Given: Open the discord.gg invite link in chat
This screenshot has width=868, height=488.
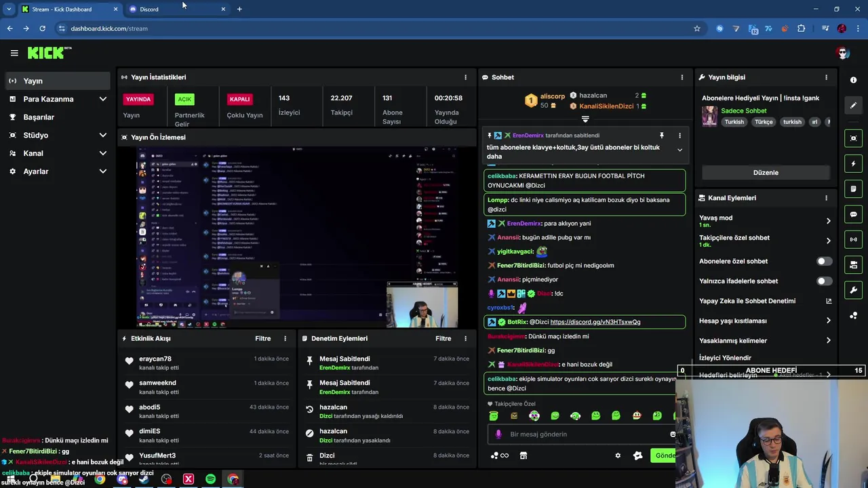Looking at the screenshot, I should (595, 322).
